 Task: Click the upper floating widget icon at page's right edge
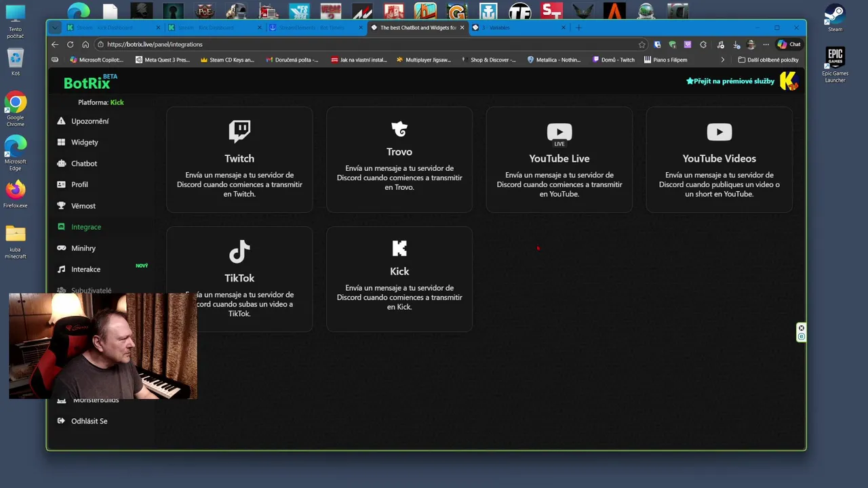[801, 329]
